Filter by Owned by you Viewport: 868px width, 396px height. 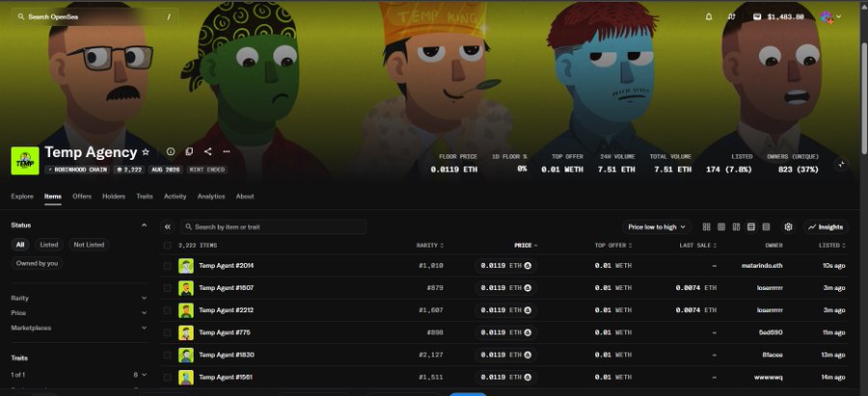(x=37, y=263)
